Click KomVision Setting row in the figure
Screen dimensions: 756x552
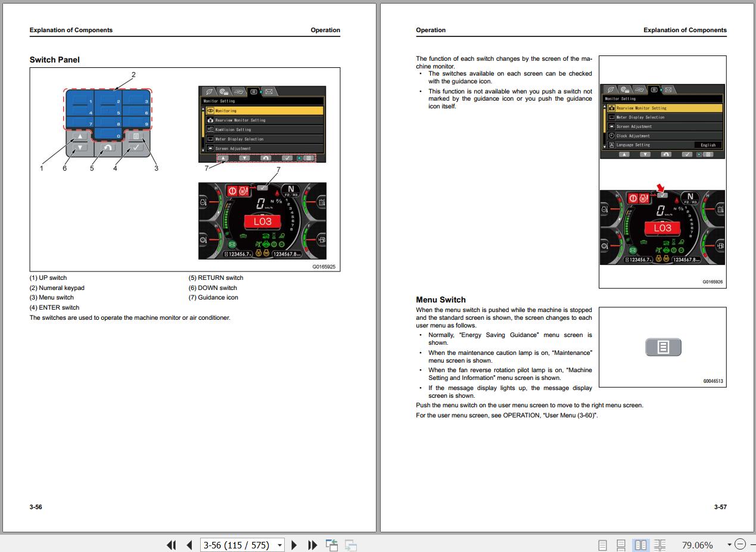pyautogui.click(x=265, y=129)
